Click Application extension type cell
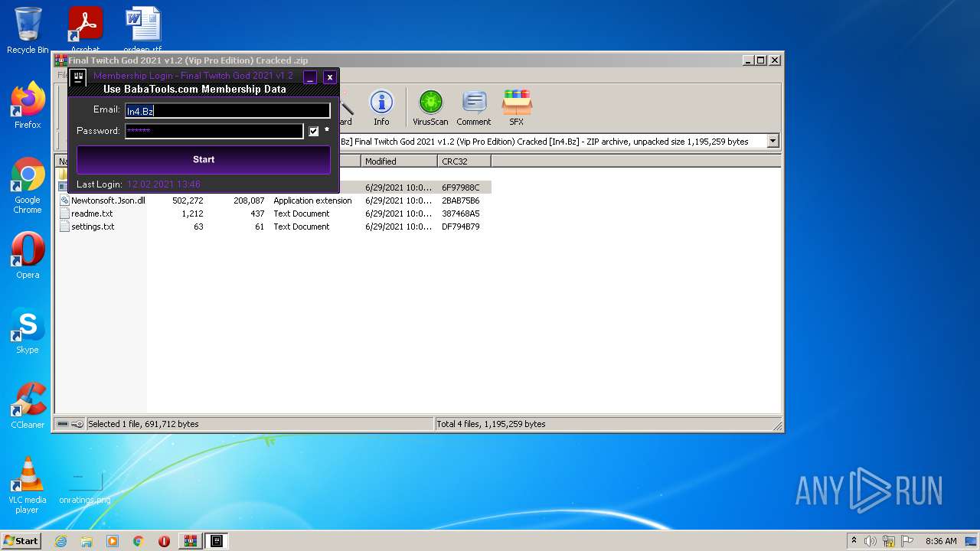The height and width of the screenshot is (551, 980). coord(312,201)
